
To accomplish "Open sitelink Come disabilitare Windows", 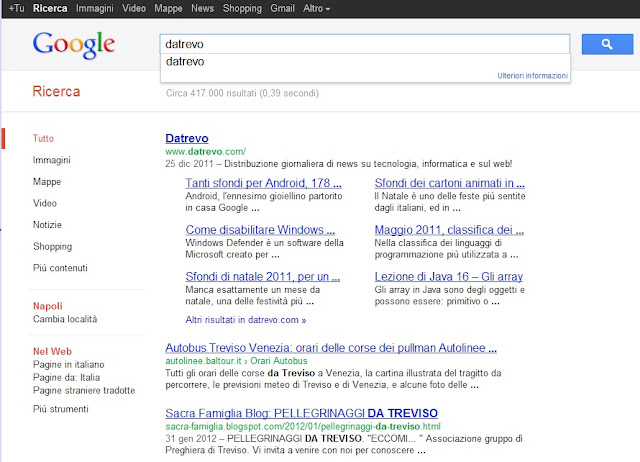I will [x=260, y=230].
